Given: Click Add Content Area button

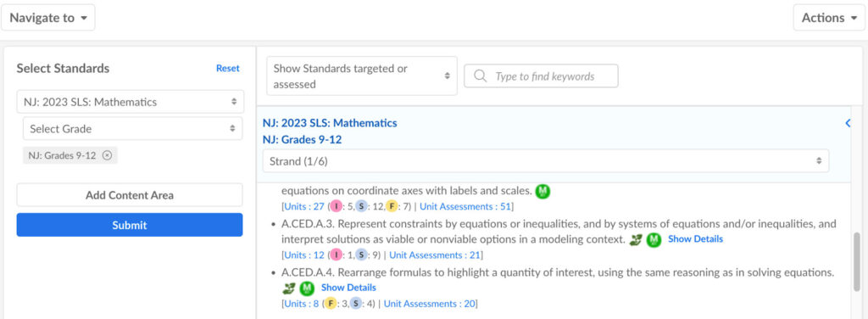Looking at the screenshot, I should [130, 195].
